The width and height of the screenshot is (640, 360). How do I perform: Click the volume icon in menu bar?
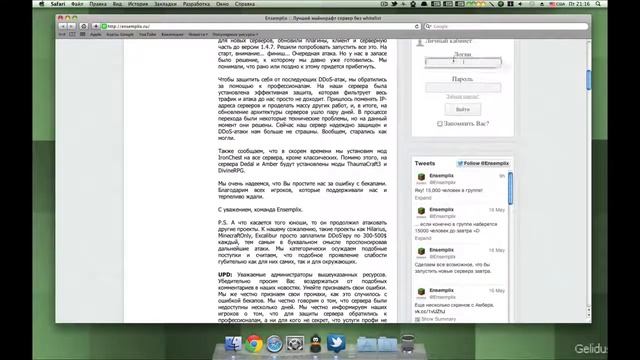(520, 4)
